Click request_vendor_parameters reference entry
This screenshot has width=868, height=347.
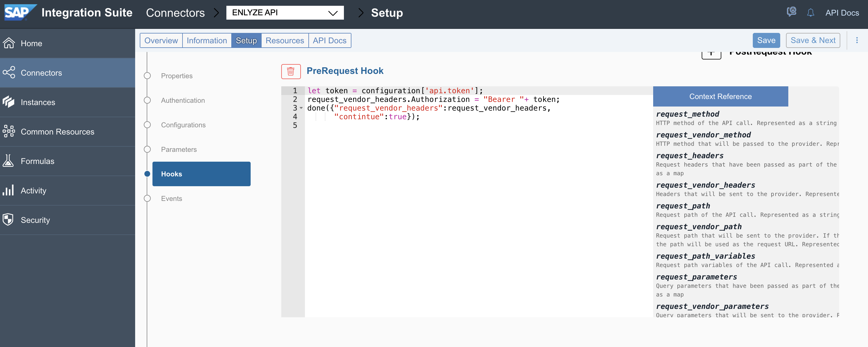(x=712, y=306)
